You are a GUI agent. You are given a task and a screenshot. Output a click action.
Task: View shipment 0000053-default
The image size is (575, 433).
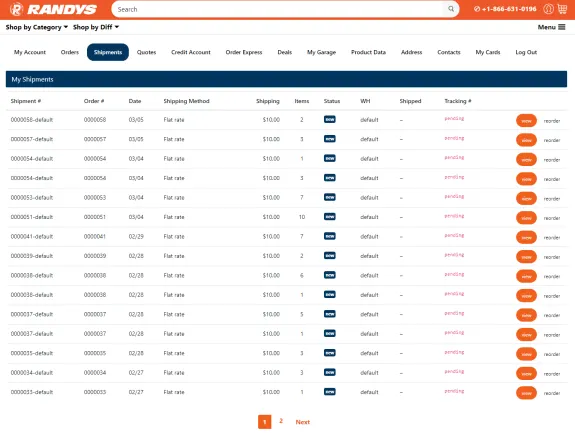(526, 198)
